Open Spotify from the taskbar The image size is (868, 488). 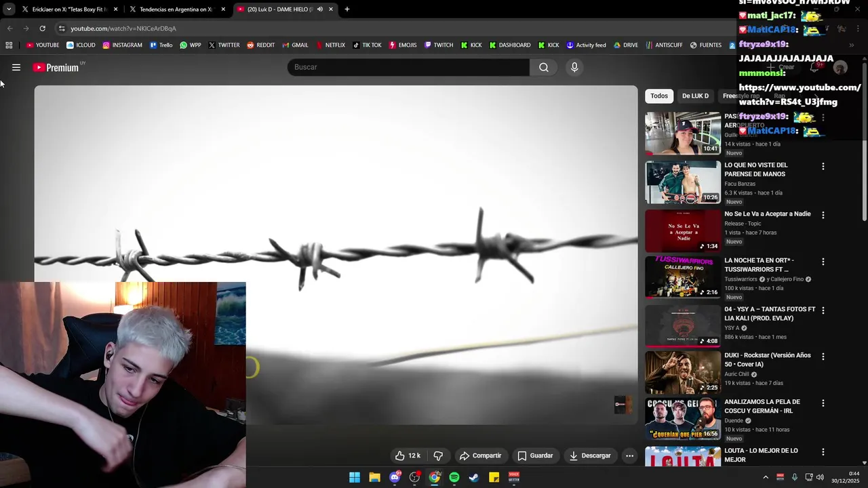[x=454, y=477]
